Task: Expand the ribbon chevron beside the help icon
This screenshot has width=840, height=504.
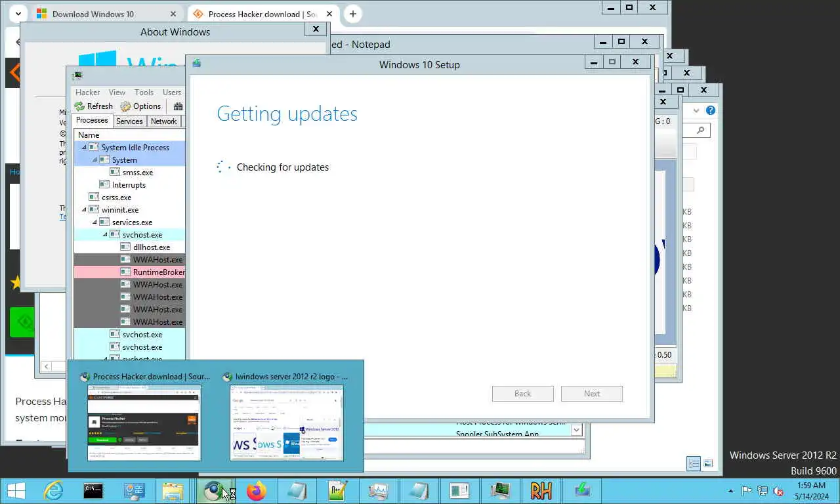Action: point(696,110)
